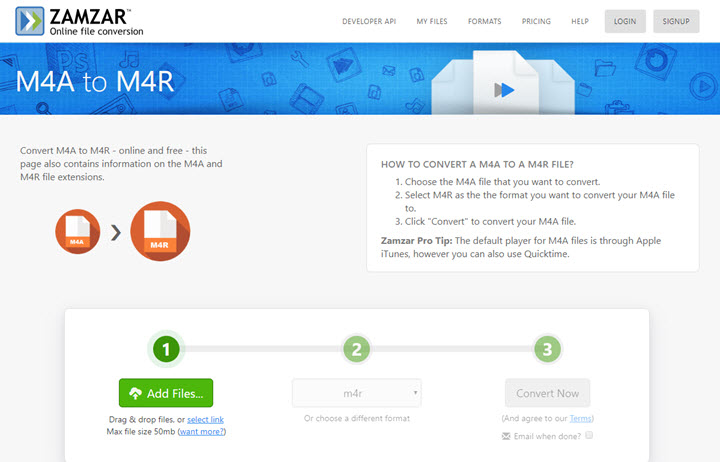The width and height of the screenshot is (720, 462).
Task: Enable the Email when done checkbox
Action: click(589, 435)
